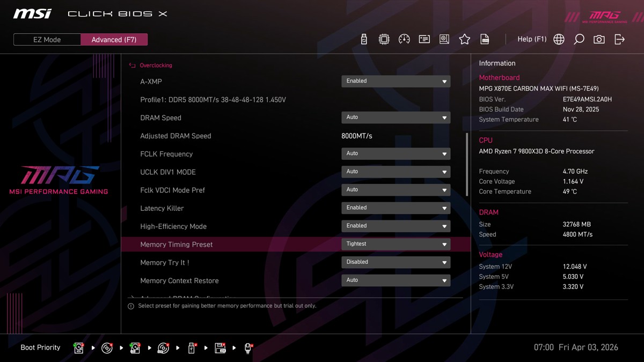
Task: Click the Help (F1) button
Action: 531,39
